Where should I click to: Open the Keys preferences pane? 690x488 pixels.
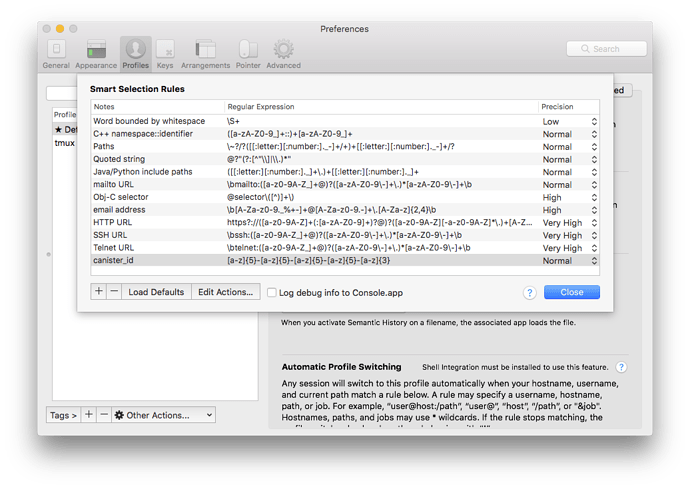tap(165, 54)
